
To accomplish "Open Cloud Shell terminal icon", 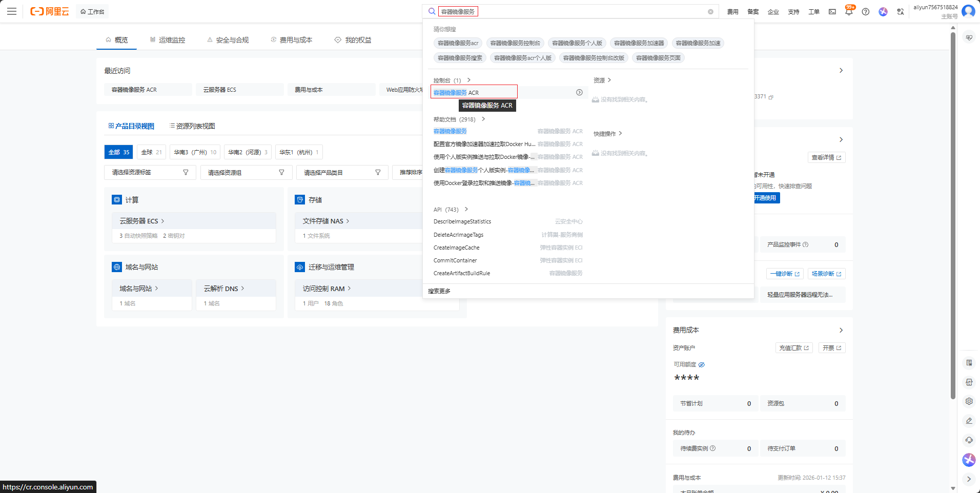I will (832, 11).
